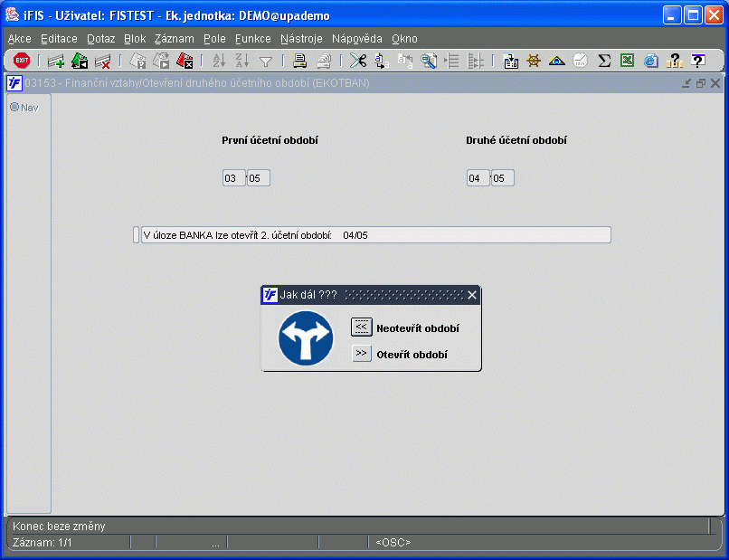Click the >> Otevřít období button

click(x=361, y=354)
